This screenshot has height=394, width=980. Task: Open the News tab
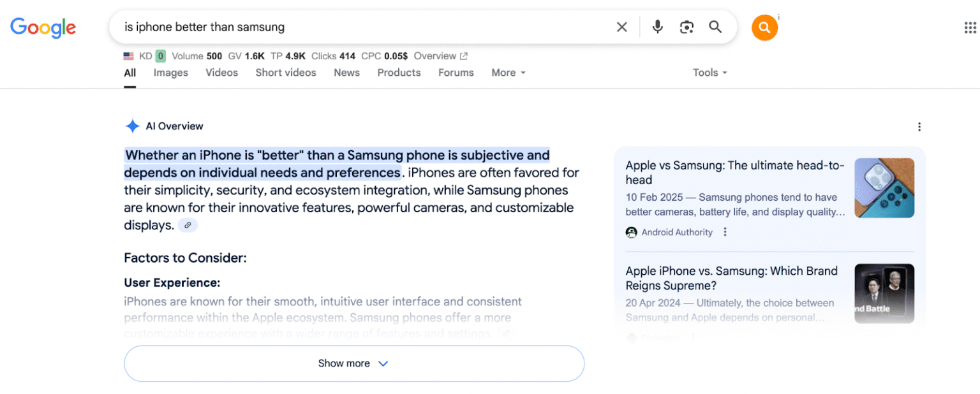pos(346,73)
